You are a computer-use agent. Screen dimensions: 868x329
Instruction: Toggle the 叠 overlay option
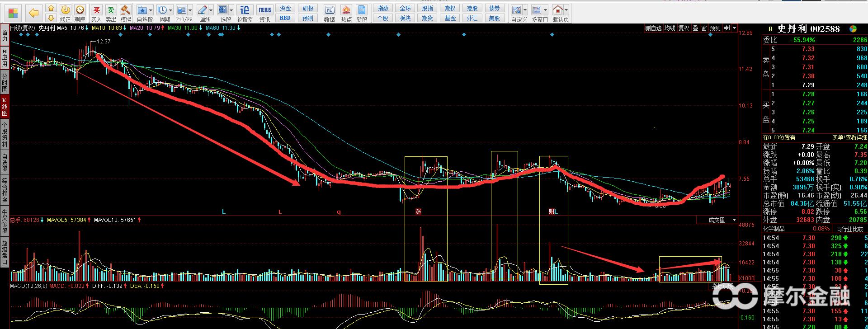pos(695,28)
